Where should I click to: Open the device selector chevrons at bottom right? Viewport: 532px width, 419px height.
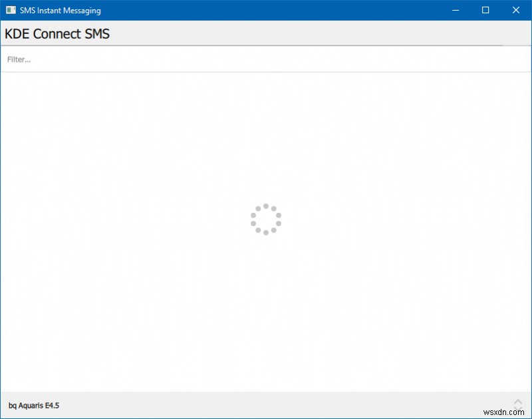pyautogui.click(x=517, y=404)
